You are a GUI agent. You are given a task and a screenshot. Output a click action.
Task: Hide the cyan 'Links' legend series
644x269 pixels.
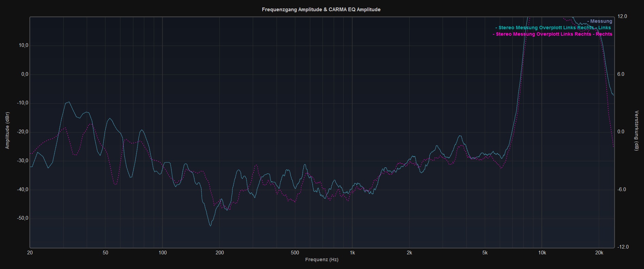(x=554, y=28)
